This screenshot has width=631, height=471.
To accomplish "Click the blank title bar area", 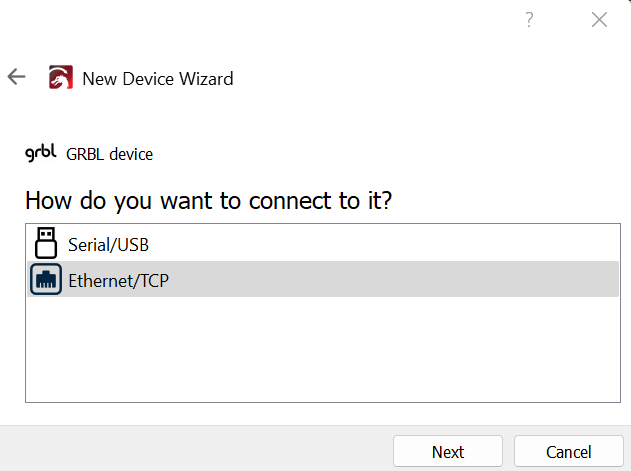I will tap(260, 20).
